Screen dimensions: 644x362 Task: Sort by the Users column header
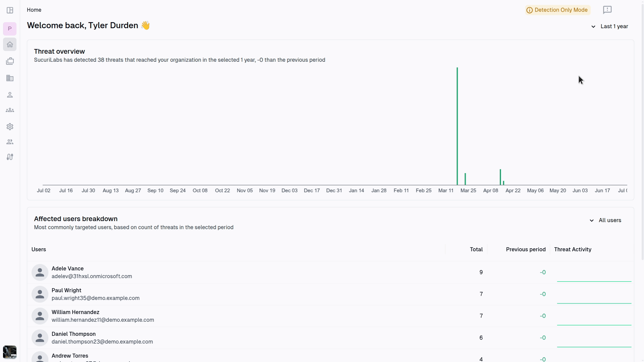pyautogui.click(x=39, y=249)
